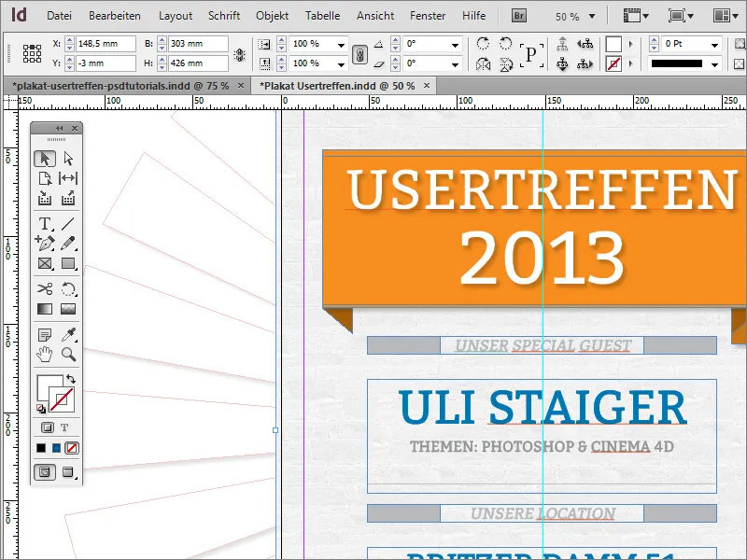Screen dimensions: 747x560
Task: Pick the Zoom tool
Action: pyautogui.click(x=68, y=355)
